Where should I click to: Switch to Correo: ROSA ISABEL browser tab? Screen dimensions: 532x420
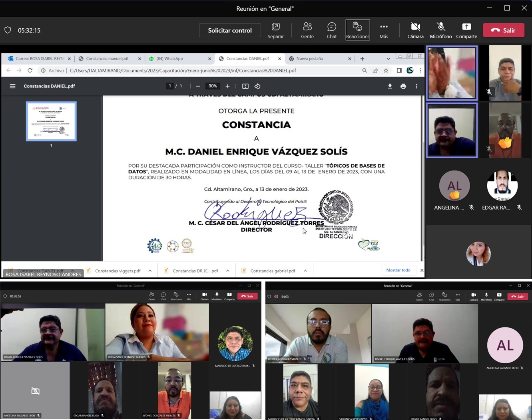click(40, 59)
